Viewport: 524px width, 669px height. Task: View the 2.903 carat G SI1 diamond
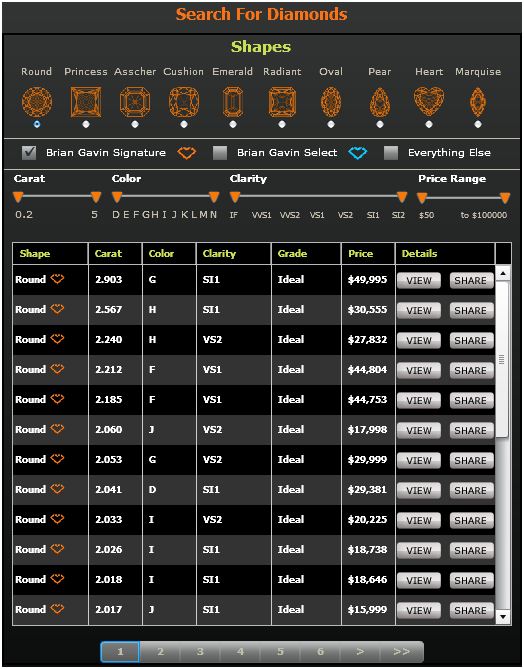419,280
